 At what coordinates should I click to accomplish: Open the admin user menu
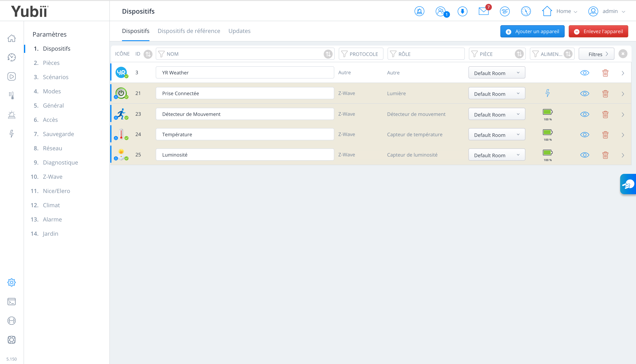click(607, 11)
